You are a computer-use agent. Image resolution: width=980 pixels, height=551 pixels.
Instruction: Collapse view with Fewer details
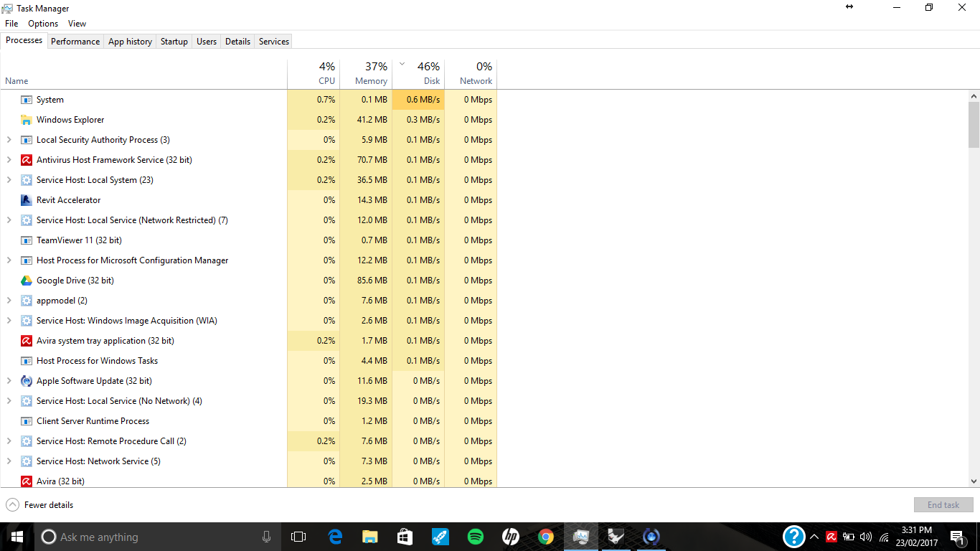click(x=39, y=505)
